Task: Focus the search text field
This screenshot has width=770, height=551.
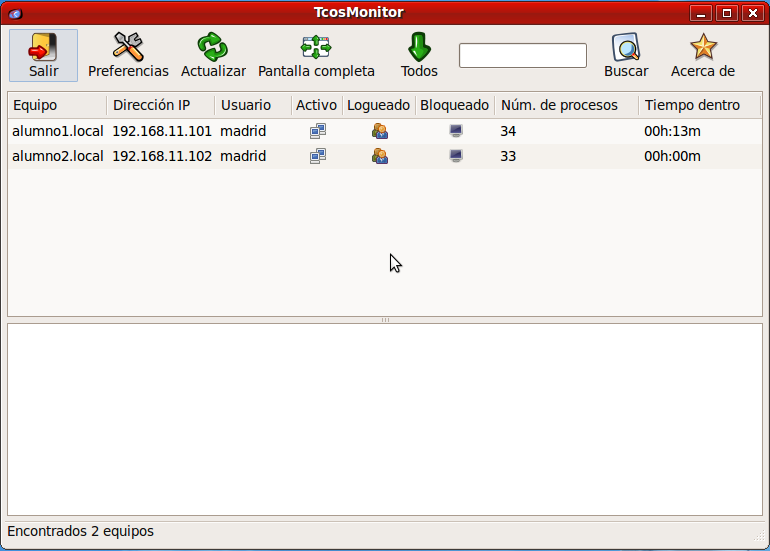Action: pos(522,56)
